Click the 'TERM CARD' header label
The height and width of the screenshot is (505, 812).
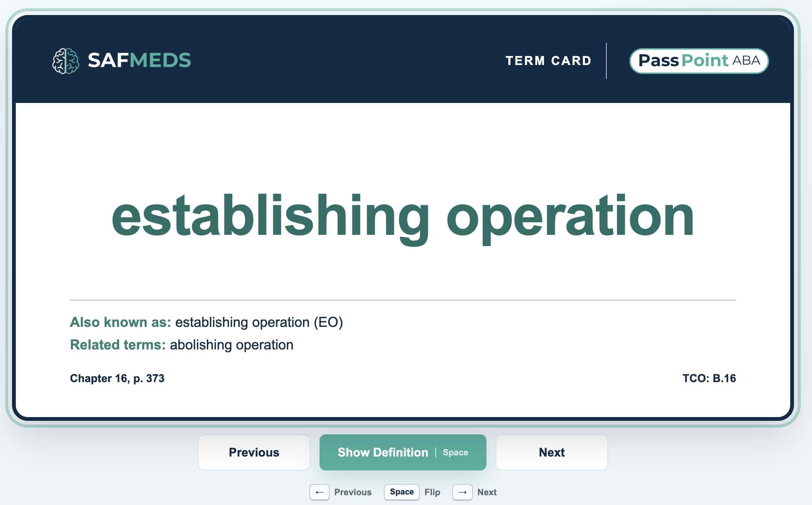click(x=548, y=61)
